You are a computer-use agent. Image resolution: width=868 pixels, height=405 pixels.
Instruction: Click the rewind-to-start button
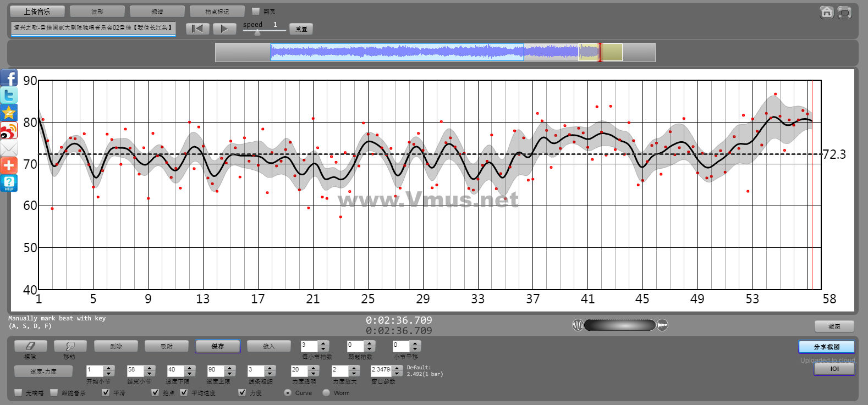pos(197,29)
